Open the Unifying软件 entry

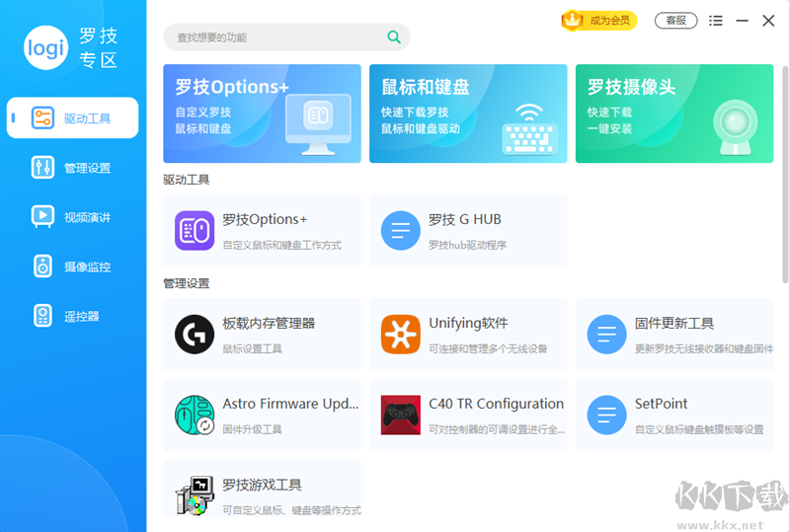click(x=468, y=335)
